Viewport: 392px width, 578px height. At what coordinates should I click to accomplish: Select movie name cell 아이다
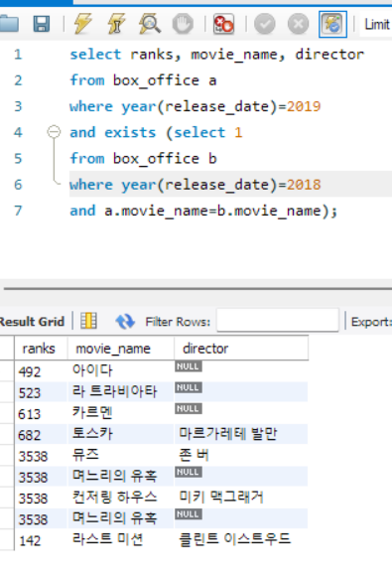[x=121, y=370]
